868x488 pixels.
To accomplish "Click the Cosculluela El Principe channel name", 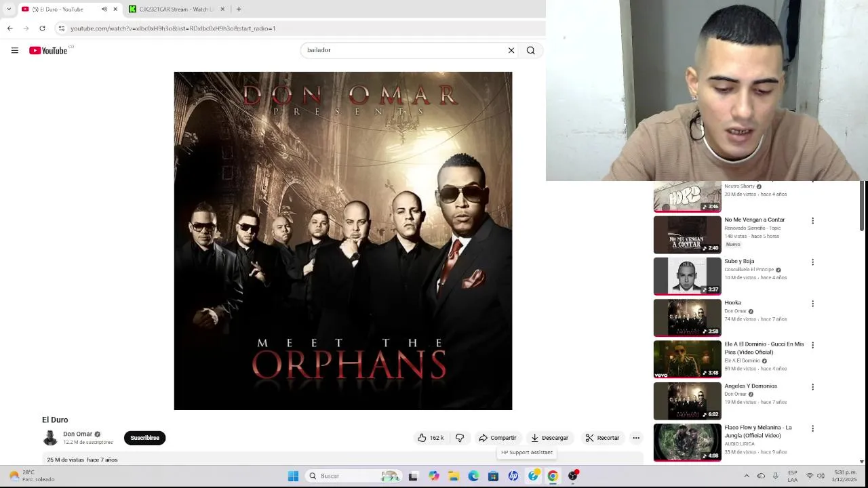I will pos(749,270).
